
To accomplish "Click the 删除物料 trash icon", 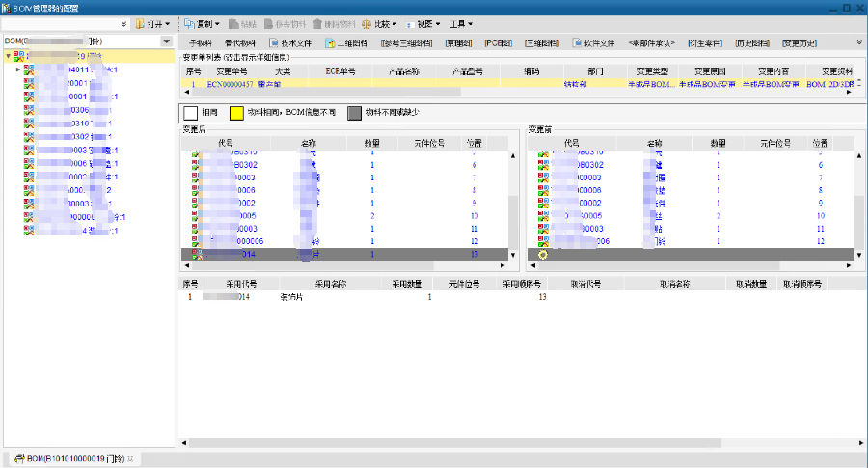I will (x=317, y=24).
